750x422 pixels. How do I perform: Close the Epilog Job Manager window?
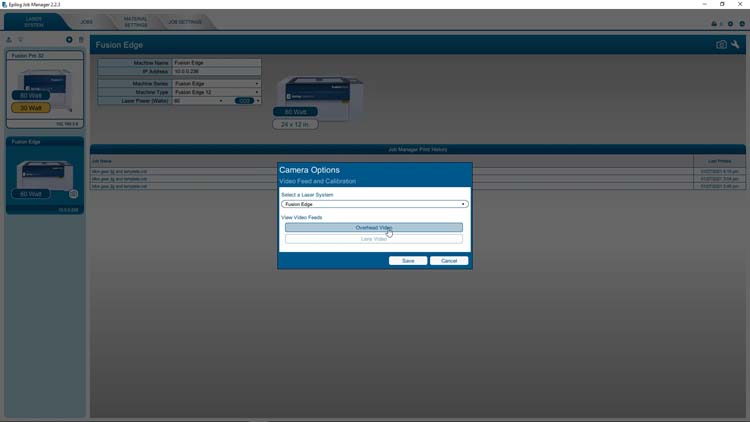pos(740,4)
